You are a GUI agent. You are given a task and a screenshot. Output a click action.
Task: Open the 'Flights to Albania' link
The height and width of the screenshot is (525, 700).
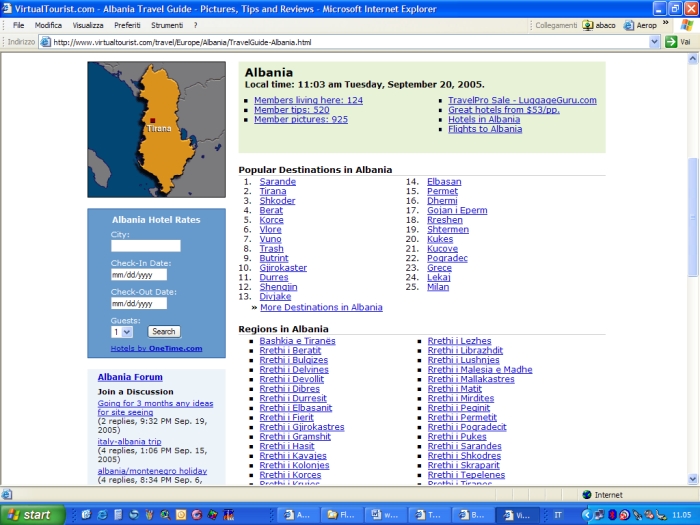(485, 129)
